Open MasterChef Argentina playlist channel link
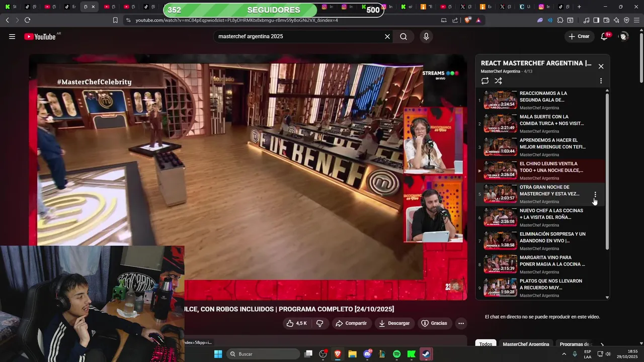 (x=500, y=71)
